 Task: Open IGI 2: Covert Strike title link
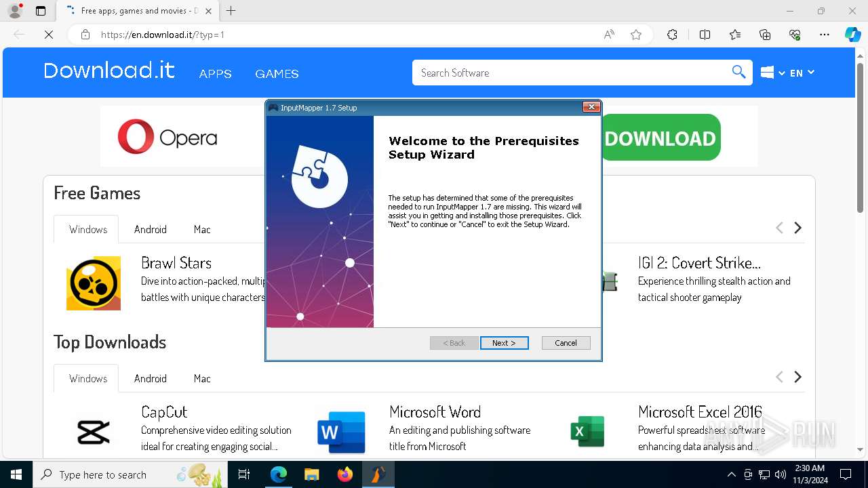699,263
